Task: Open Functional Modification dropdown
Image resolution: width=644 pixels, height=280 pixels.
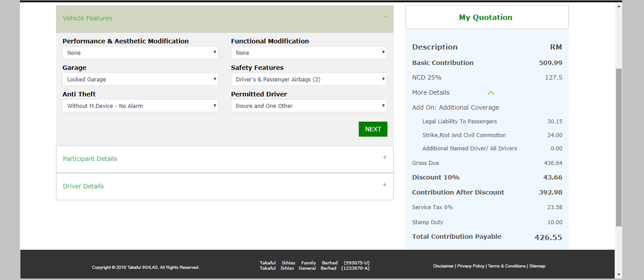Action: point(309,52)
